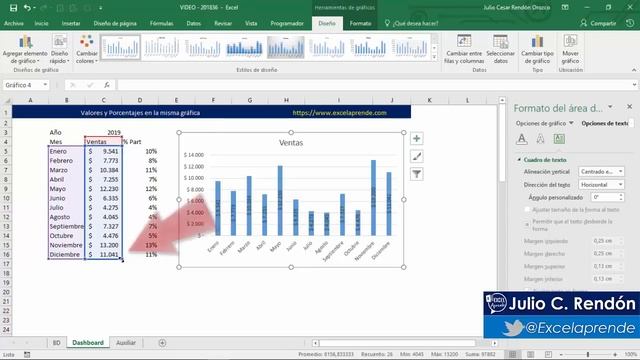Click the Undo arrow icon
This screenshot has height=360, width=640.
coord(27,8)
